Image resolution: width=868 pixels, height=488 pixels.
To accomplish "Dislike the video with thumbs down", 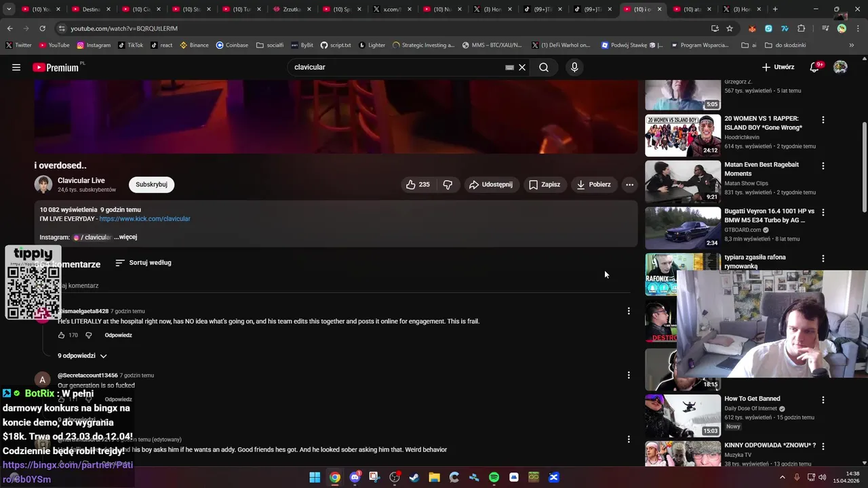I will 448,184.
